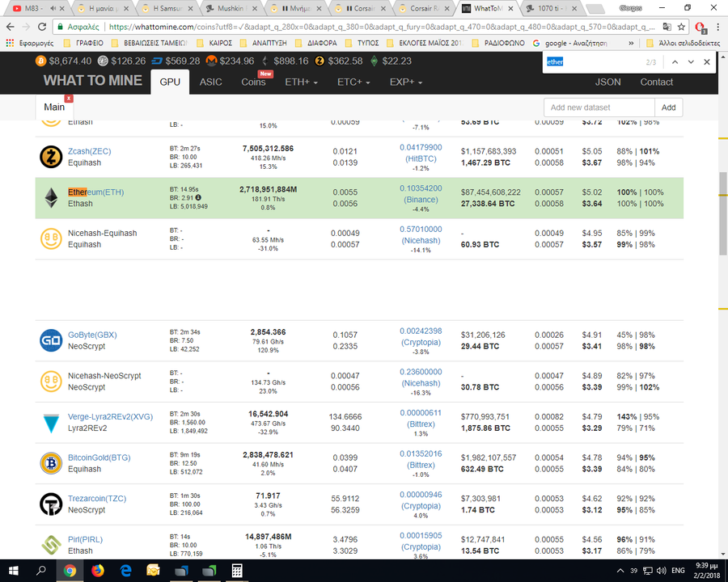The width and height of the screenshot is (728, 582).
Task: Open the JSON menu link
Action: pyautogui.click(x=607, y=82)
